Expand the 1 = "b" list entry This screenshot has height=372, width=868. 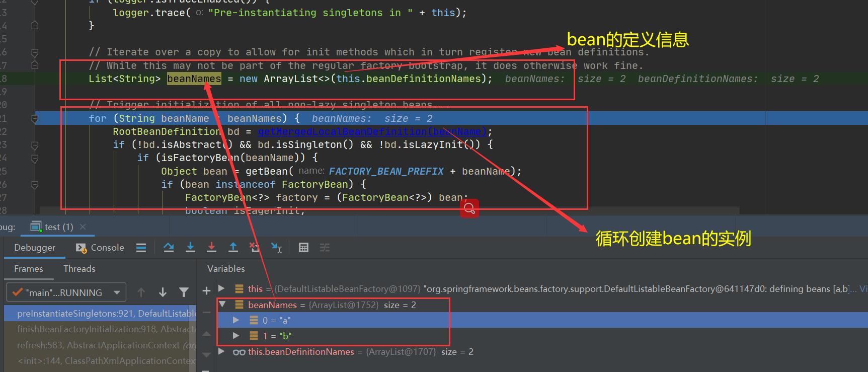(x=236, y=336)
